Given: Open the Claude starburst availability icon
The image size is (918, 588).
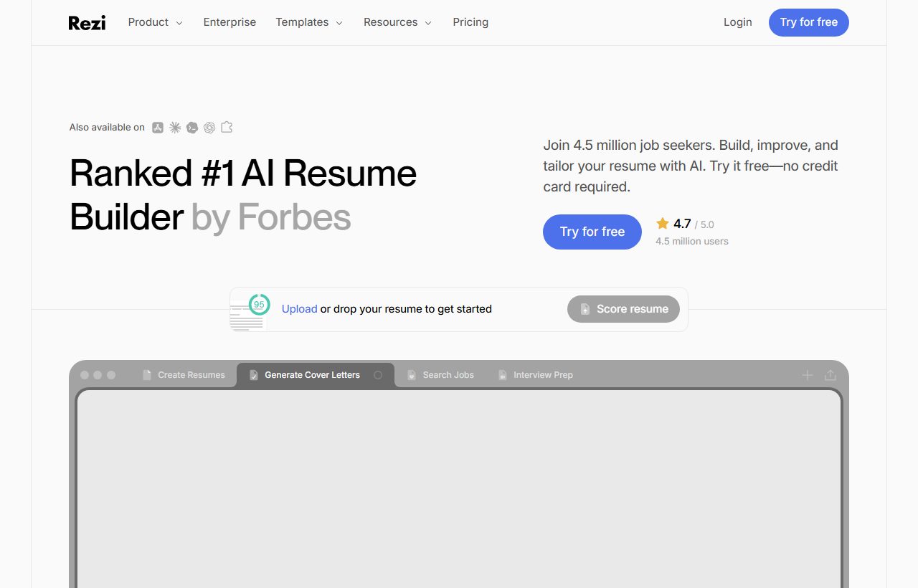Looking at the screenshot, I should [x=175, y=128].
